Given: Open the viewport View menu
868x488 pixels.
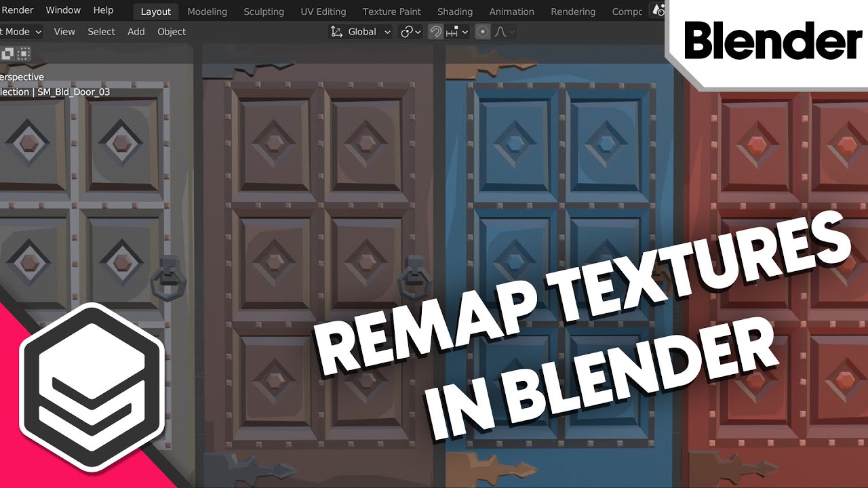Looking at the screenshot, I should (64, 32).
